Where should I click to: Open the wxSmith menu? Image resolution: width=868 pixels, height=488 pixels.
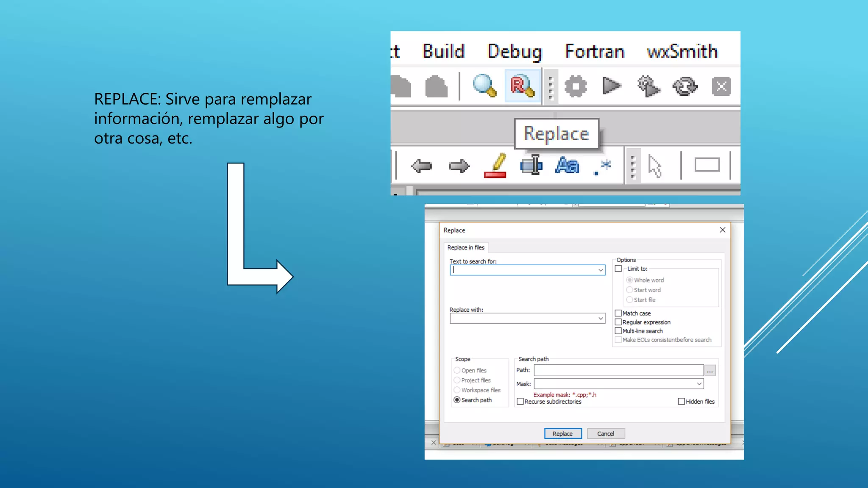click(682, 51)
